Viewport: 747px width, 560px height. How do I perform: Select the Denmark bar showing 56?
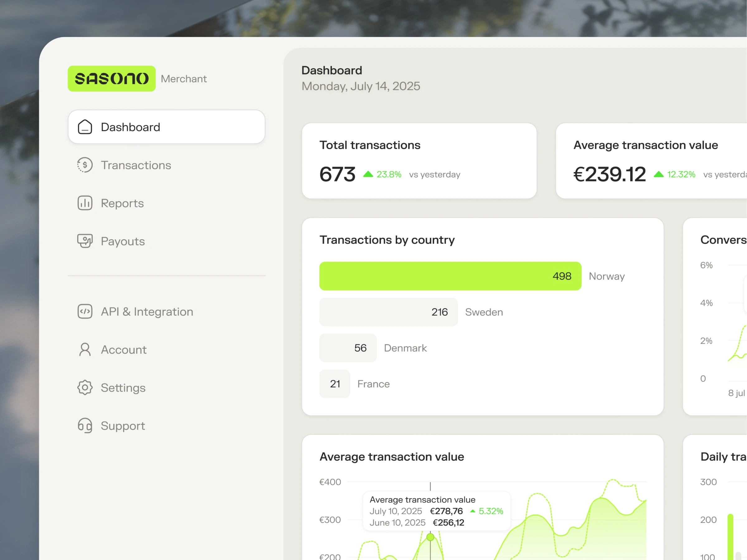point(348,348)
